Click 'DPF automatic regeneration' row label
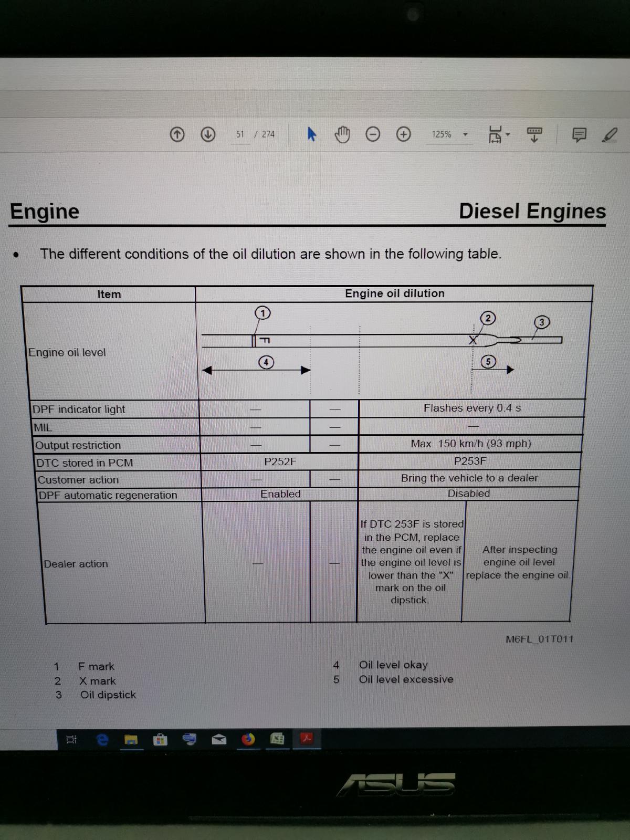The width and height of the screenshot is (630, 840). pyautogui.click(x=108, y=495)
